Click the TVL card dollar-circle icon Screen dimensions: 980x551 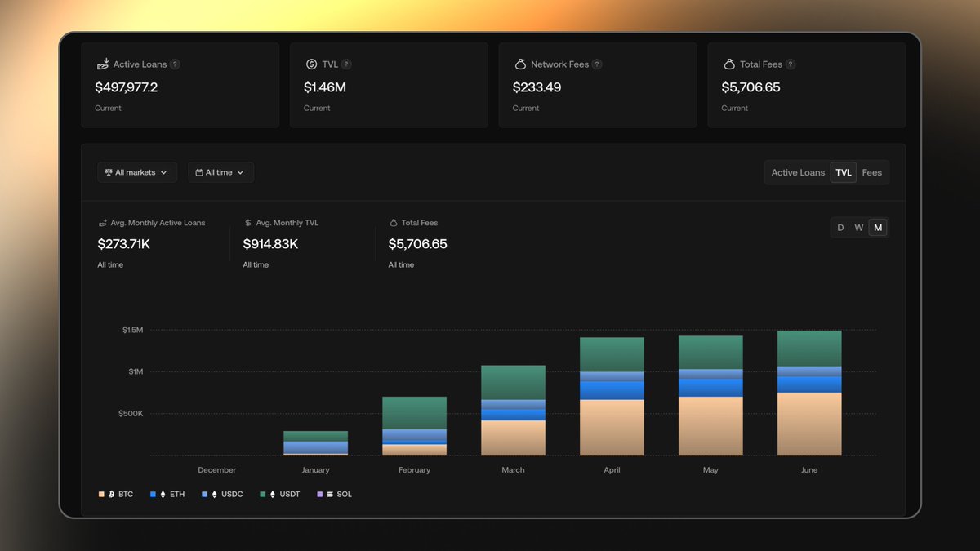tap(311, 64)
